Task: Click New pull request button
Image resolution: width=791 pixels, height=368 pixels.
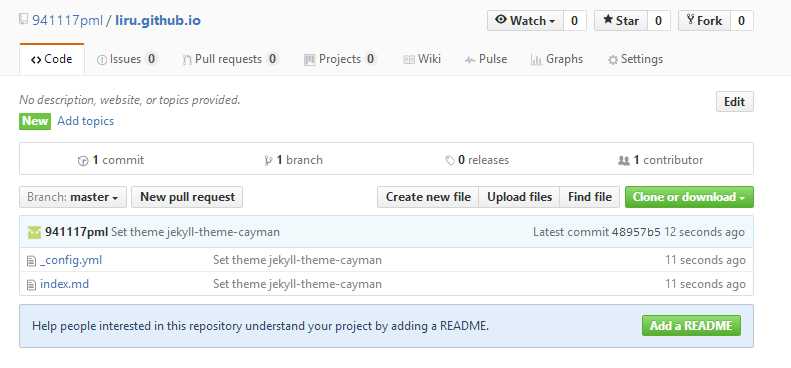Action: (x=187, y=197)
